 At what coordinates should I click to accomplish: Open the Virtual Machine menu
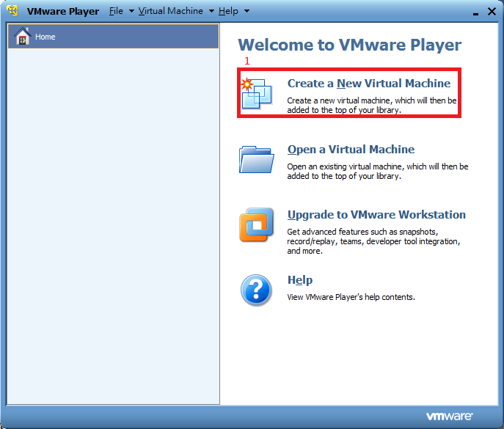(x=171, y=11)
